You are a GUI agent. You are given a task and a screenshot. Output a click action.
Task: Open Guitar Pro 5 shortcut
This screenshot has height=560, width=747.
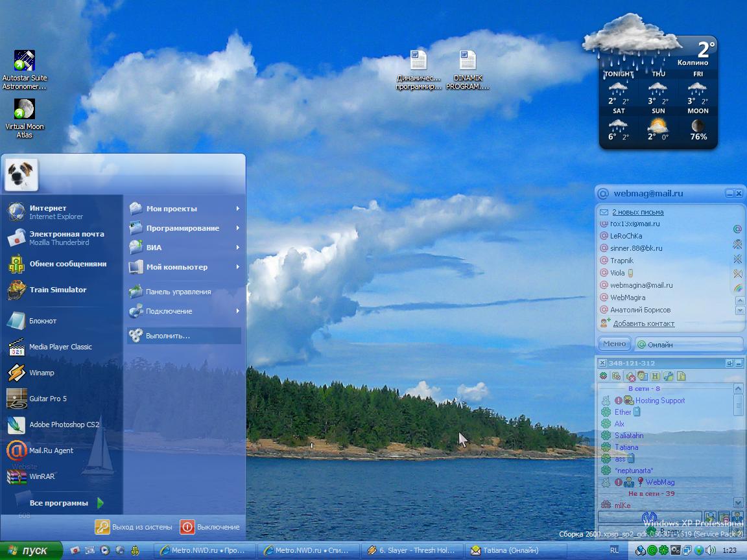coord(47,399)
